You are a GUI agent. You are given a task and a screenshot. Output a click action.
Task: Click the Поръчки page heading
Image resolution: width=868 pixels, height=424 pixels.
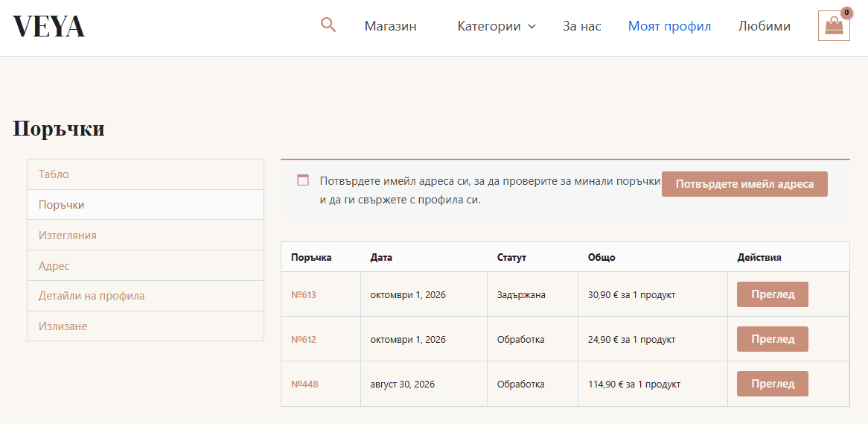59,129
